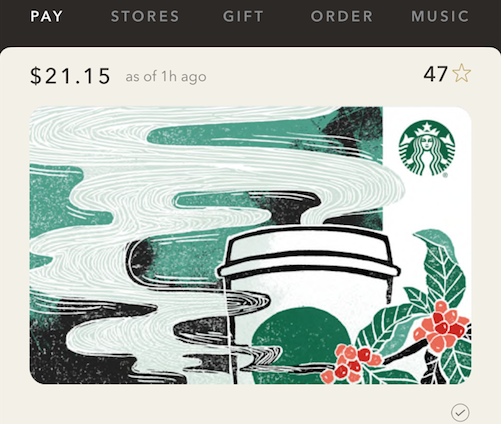
Task: Tap the $21.15 card balance
Action: coord(70,76)
